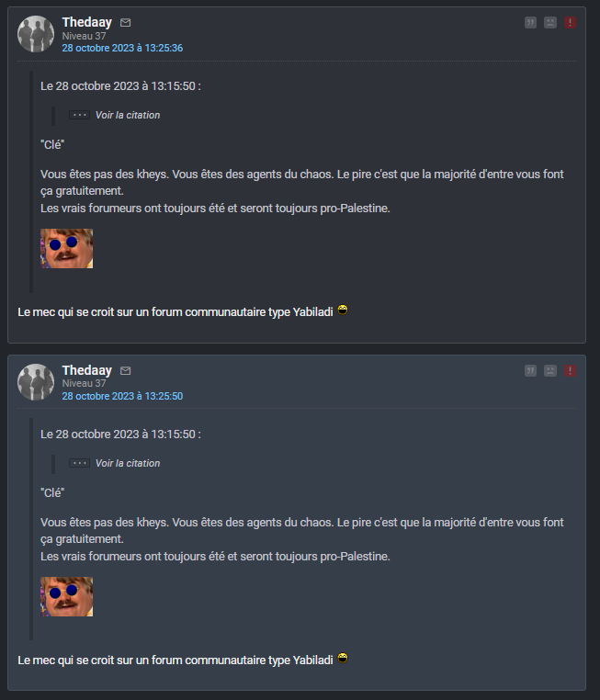This screenshot has height=700, width=600.
Task: Report the second post with red alert icon
Action: (571, 370)
